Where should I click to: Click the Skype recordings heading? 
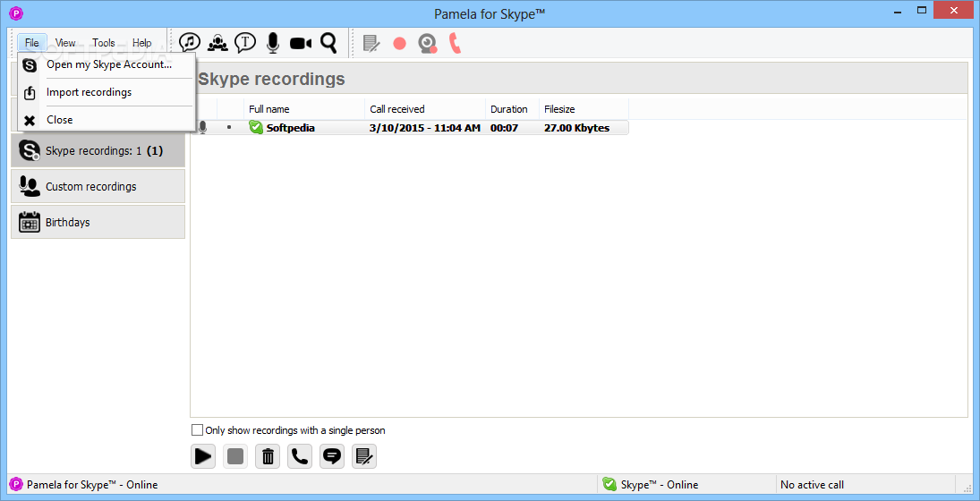click(x=271, y=80)
